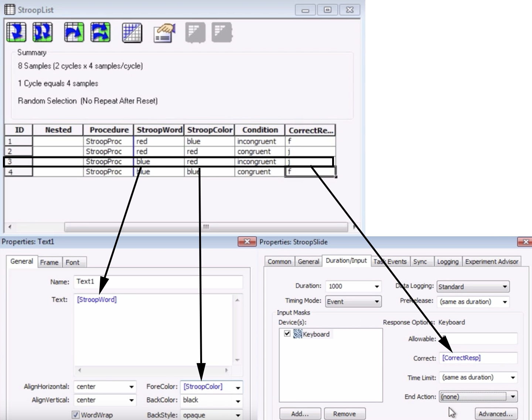This screenshot has height=420, width=532.
Task: Switch to the Logging tab
Action: click(x=448, y=261)
